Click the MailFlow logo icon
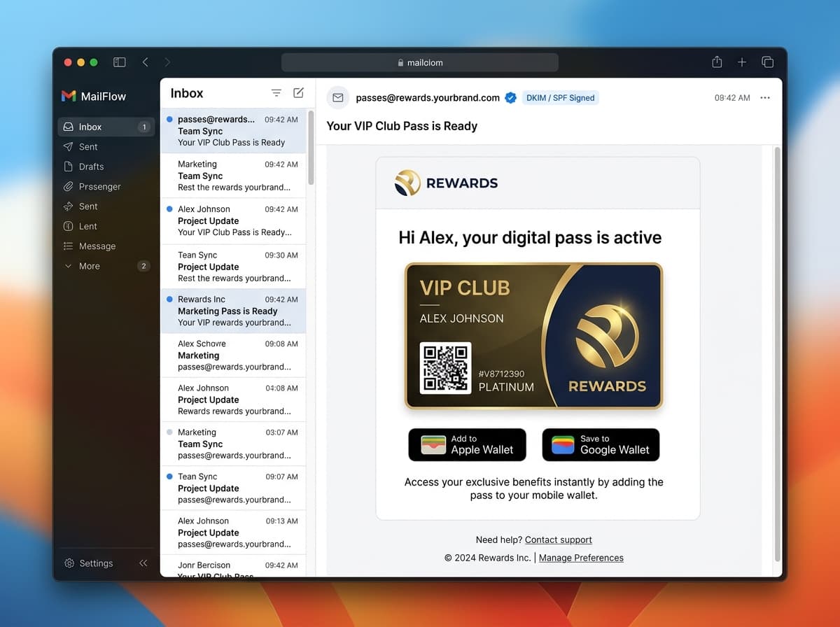Viewport: 840px width, 627px height. [x=69, y=96]
